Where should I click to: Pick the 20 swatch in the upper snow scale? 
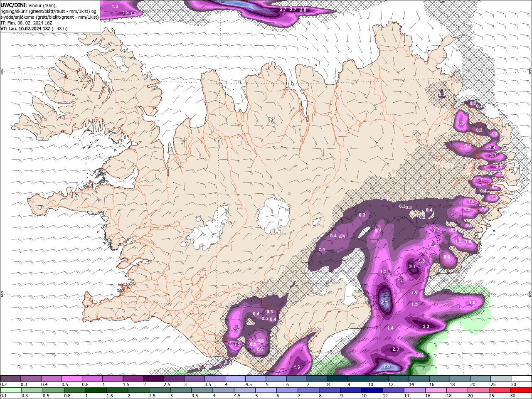[x=480, y=379]
